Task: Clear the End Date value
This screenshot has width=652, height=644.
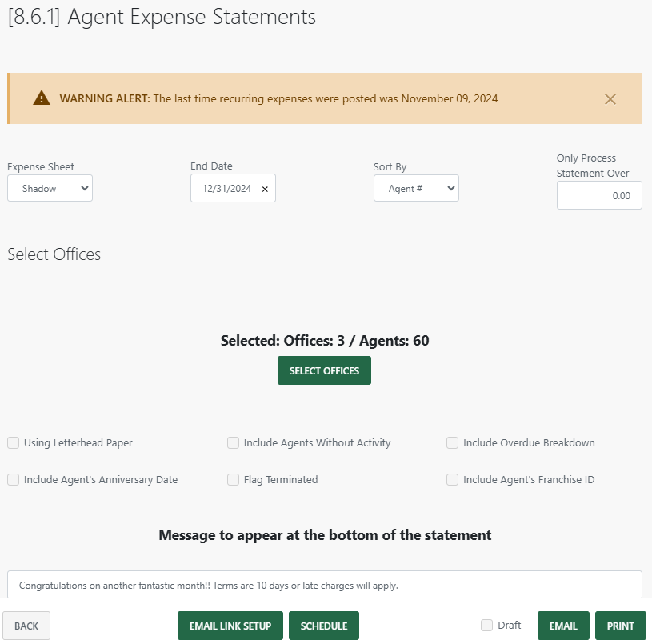Action: (265, 188)
